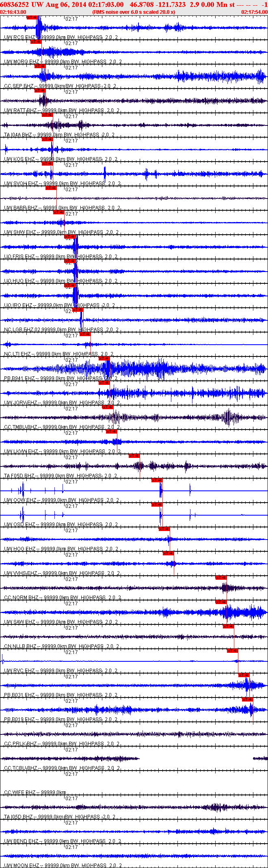Select the UW MORO EHZ station label
Viewport: 268px width, 868px height.
22,62
